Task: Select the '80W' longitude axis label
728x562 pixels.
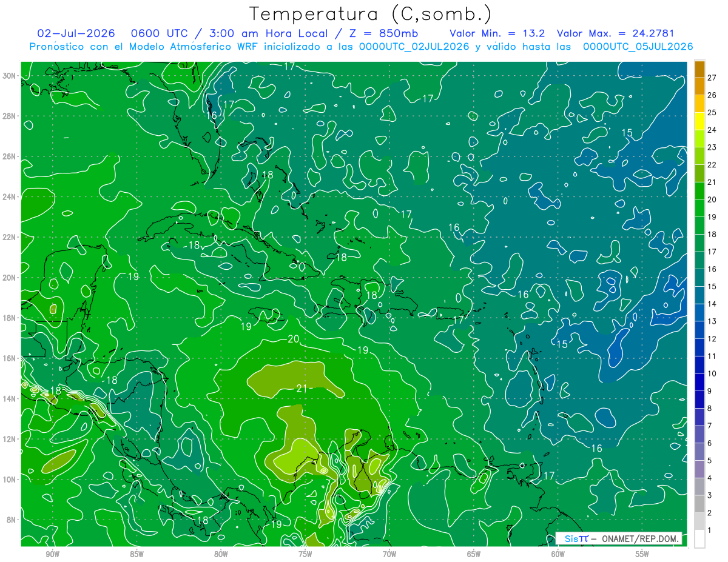Action: coord(221,554)
